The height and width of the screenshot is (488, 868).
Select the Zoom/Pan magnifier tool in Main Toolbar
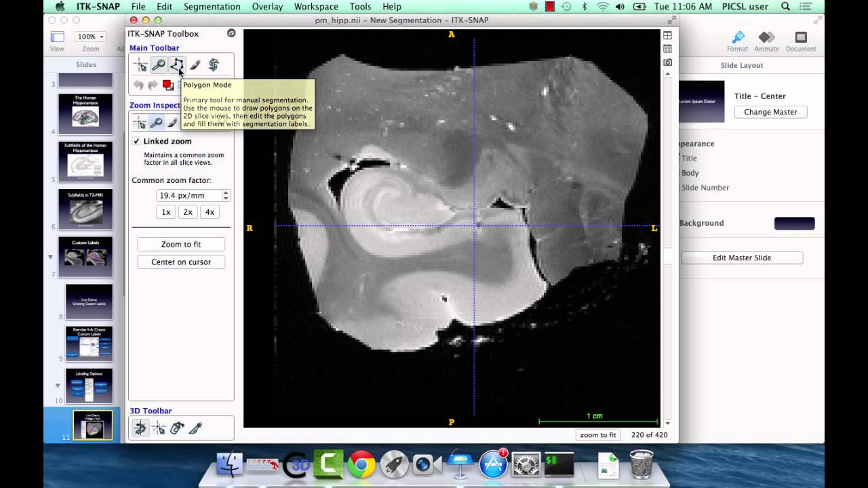[x=159, y=65]
